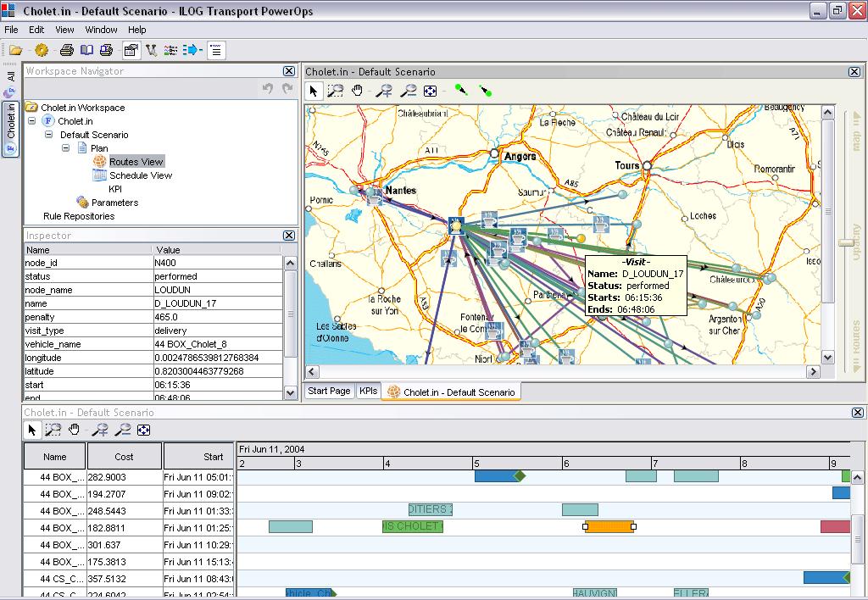The image size is (868, 600).
Task: Click the Cost column header
Action: [x=124, y=457]
